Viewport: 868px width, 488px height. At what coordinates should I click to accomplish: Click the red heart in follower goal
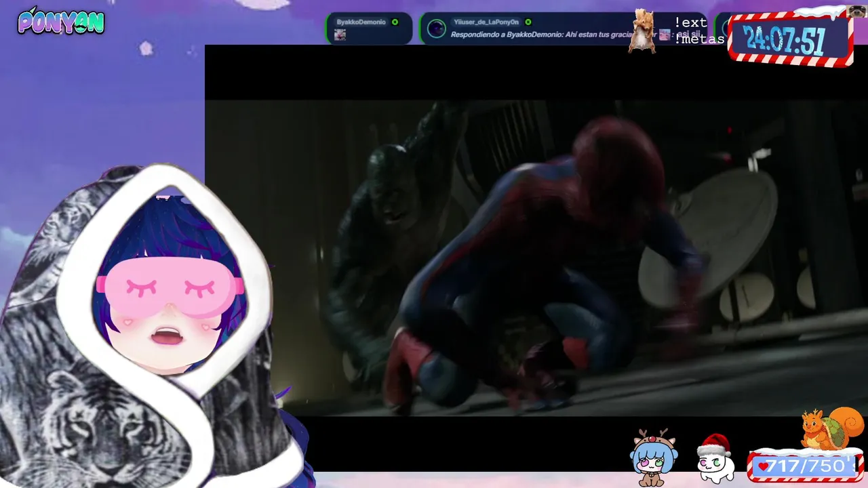pos(763,466)
